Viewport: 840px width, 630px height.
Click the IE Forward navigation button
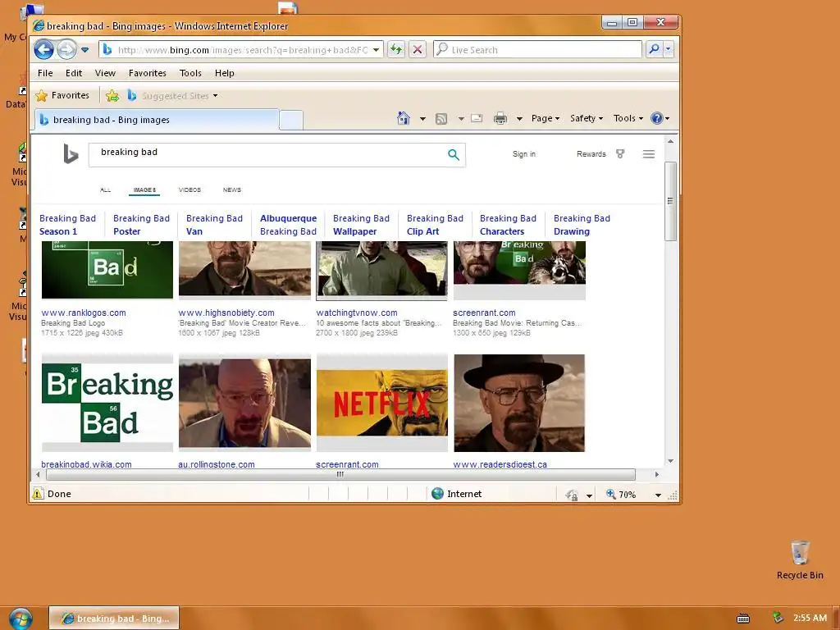66,50
